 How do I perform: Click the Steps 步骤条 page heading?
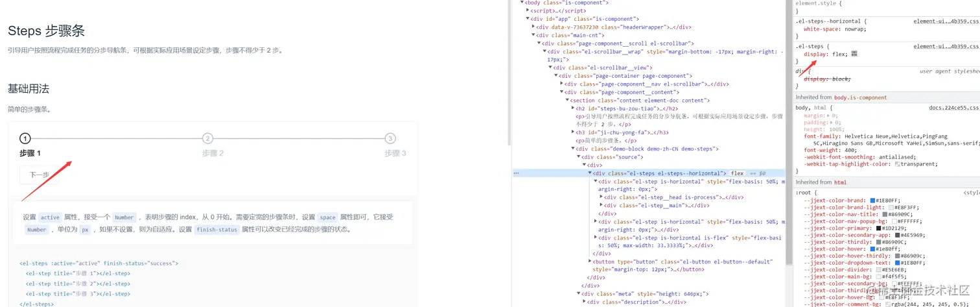46,31
